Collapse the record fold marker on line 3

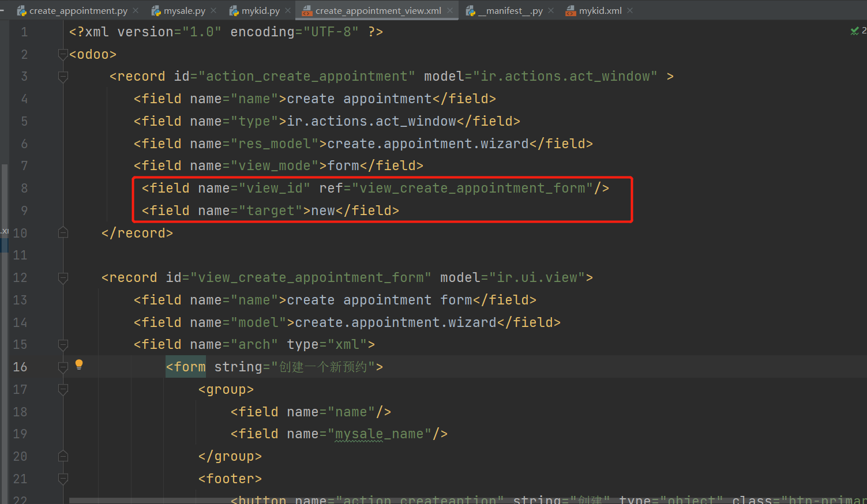click(63, 77)
